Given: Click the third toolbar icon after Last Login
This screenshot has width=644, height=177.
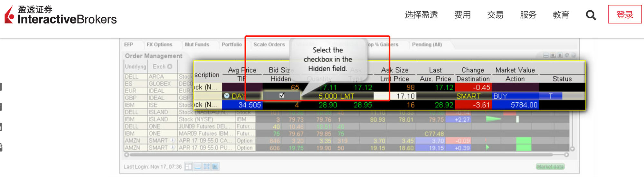Looking at the screenshot, I should pyautogui.click(x=207, y=166).
